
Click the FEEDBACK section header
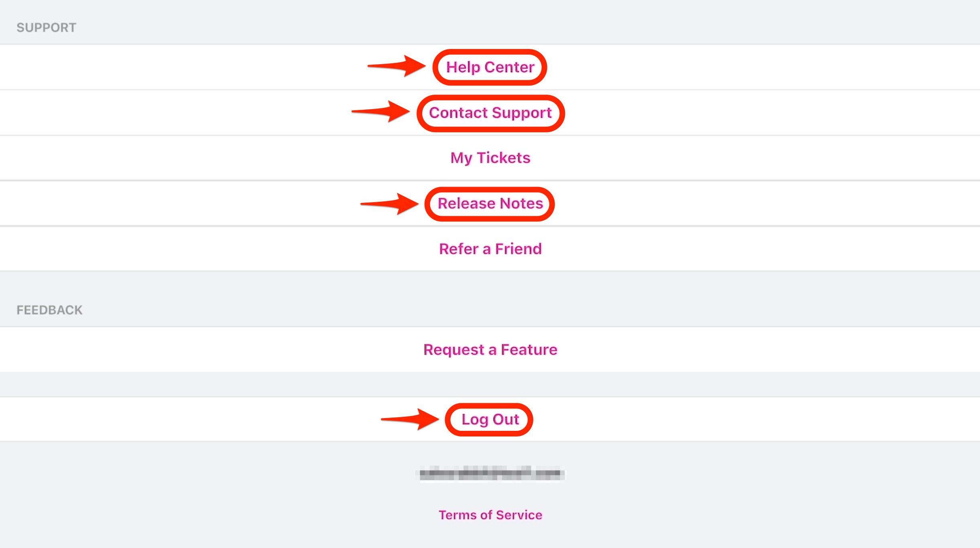point(49,310)
